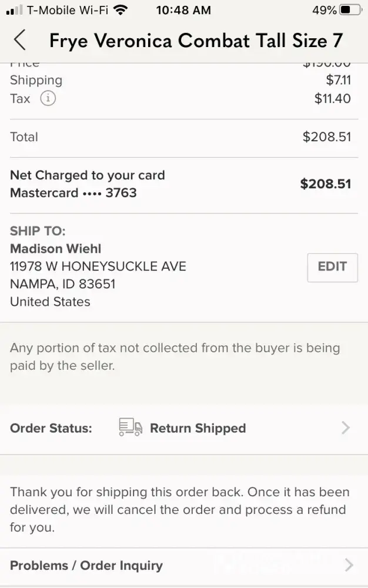The width and height of the screenshot is (368, 588).
Task: Tap the Mastercard 3763 payment line
Action: coord(73,192)
